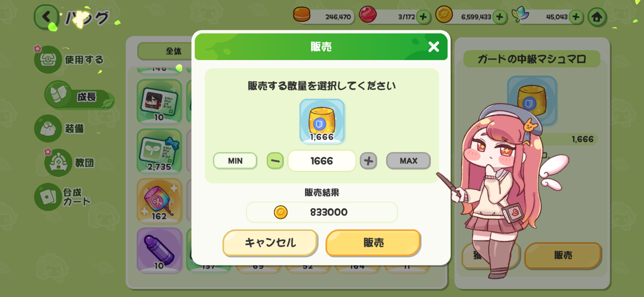Viewport: 644px width, 297px height.
Task: Close the 販売 dialog with X
Action: click(434, 47)
